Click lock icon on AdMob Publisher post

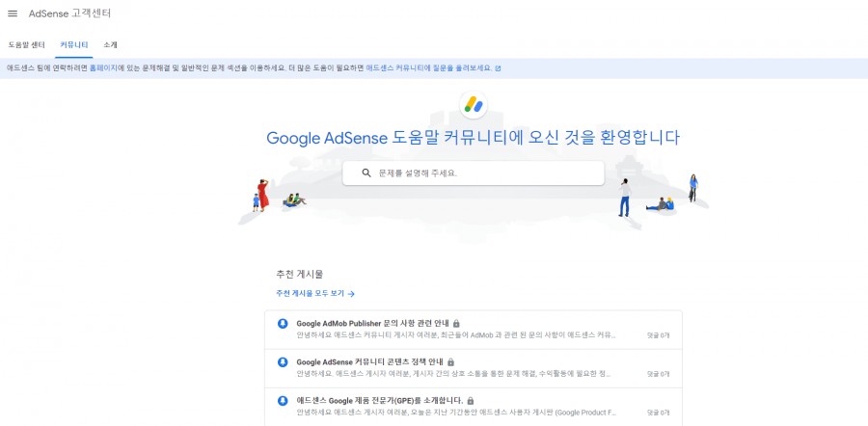tap(456, 323)
